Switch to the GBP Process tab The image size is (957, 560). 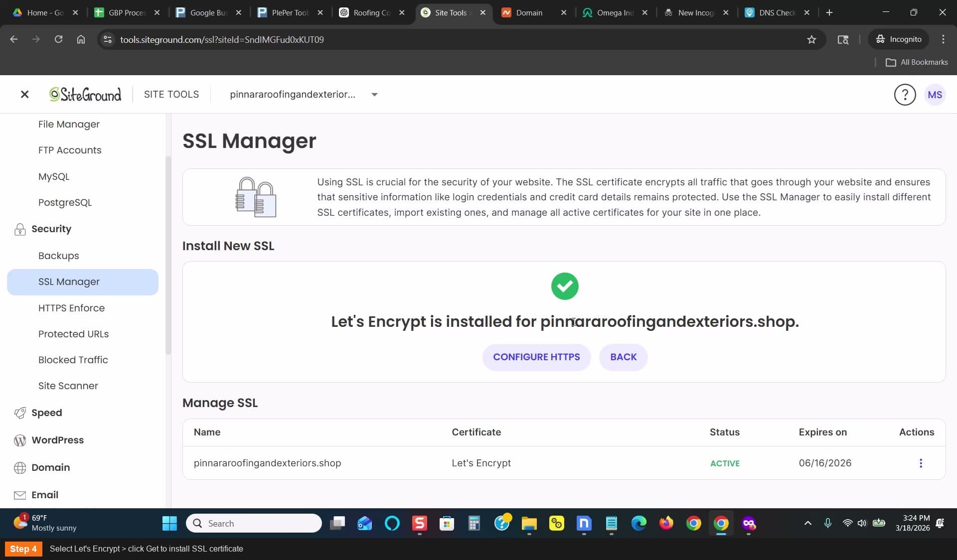[x=127, y=12]
